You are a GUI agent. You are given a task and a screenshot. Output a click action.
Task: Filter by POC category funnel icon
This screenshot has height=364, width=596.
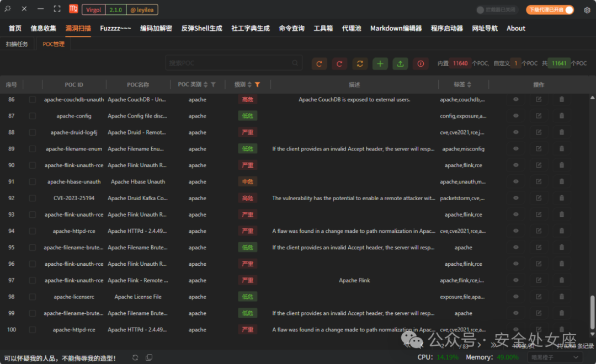pos(213,84)
